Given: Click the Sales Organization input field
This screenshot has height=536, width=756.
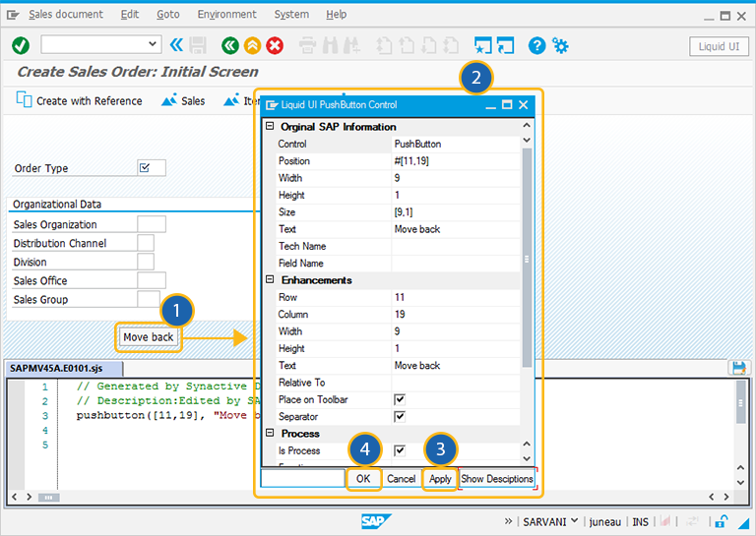Looking at the screenshot, I should pos(152,224).
